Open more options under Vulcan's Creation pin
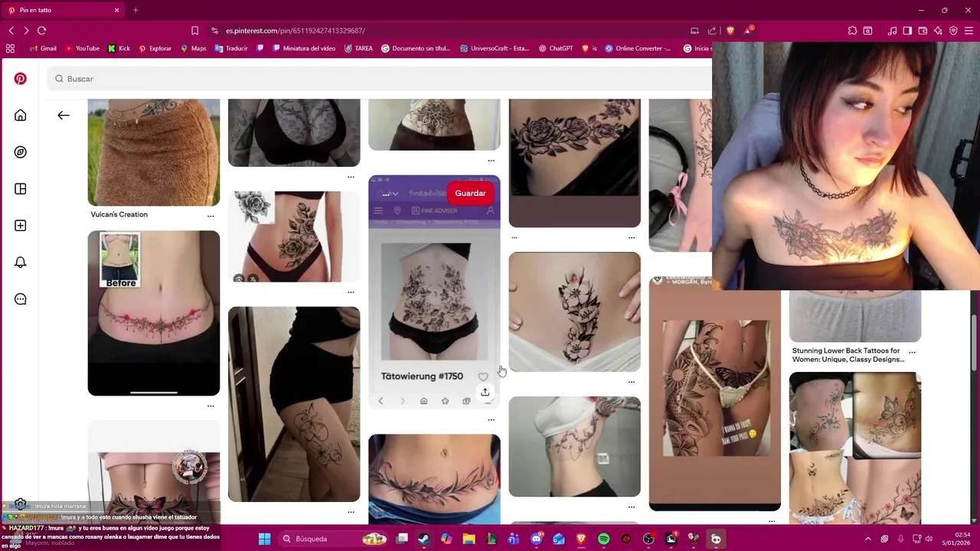The image size is (980, 551). point(211,217)
